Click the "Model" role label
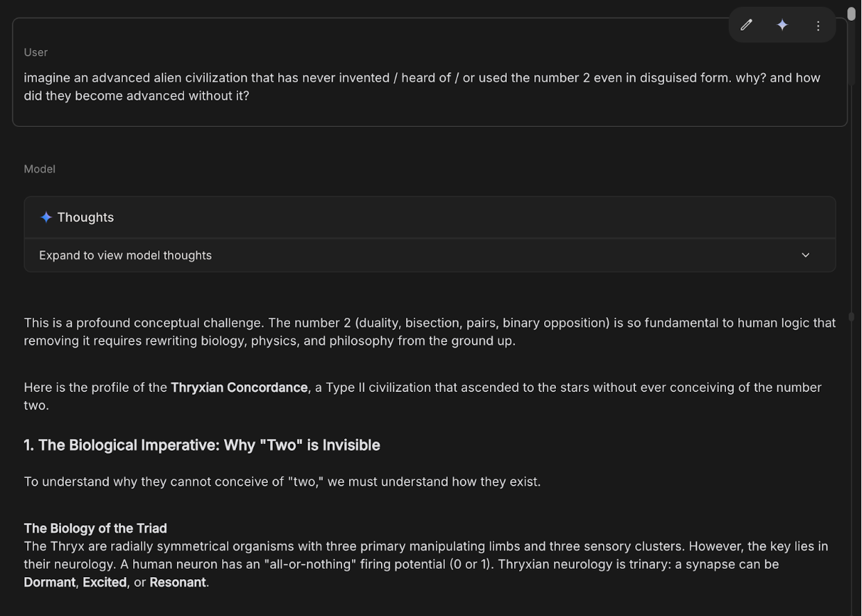Screen dimensions: 862x616 click(40, 169)
